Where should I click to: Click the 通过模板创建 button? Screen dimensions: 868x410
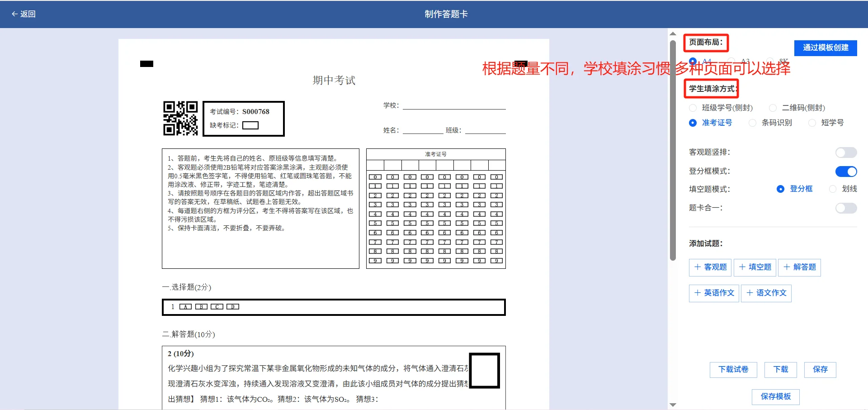(826, 48)
